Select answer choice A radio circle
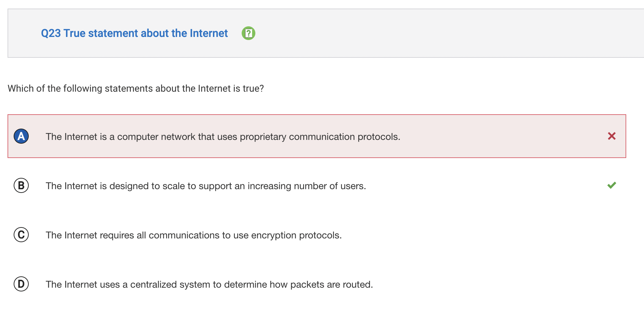The width and height of the screenshot is (644, 314). pyautogui.click(x=21, y=136)
